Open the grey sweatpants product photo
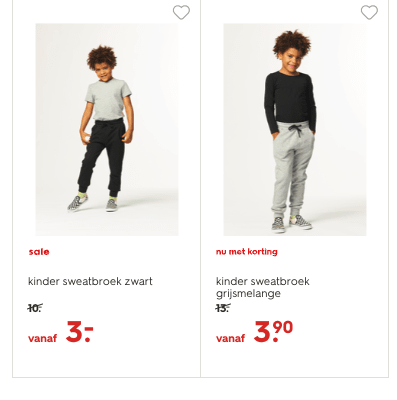This screenshot has height=400, width=397. 295,129
